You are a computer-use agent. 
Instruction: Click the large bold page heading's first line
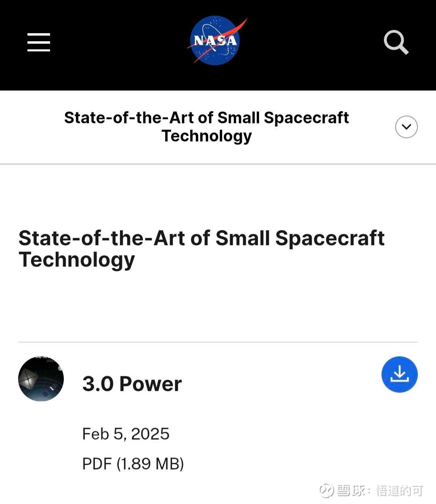(x=201, y=238)
